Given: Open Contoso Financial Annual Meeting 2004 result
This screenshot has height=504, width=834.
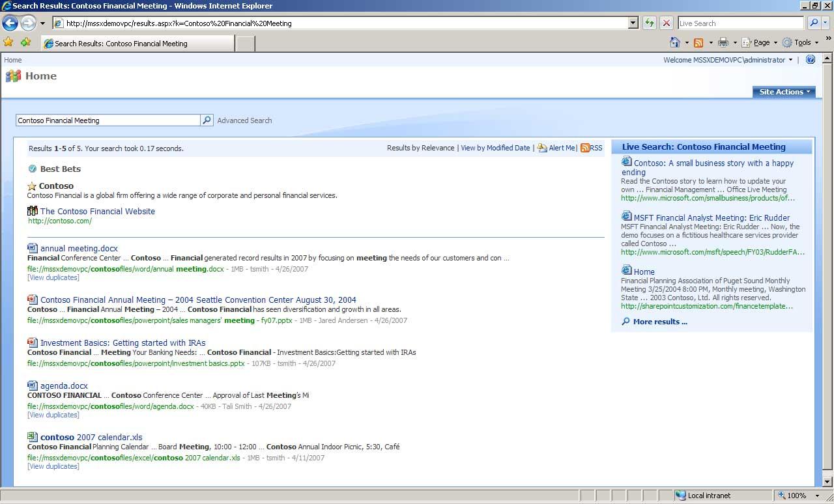Looking at the screenshot, I should coord(198,300).
